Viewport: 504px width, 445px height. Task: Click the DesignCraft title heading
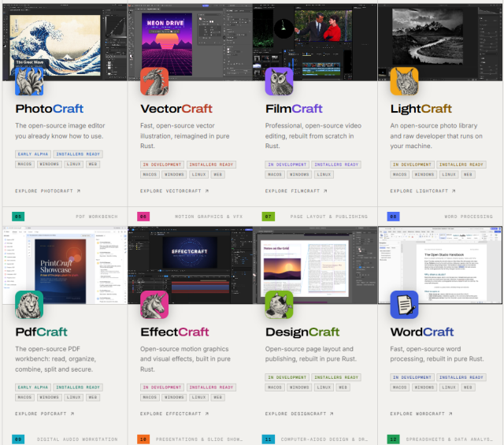point(302,332)
